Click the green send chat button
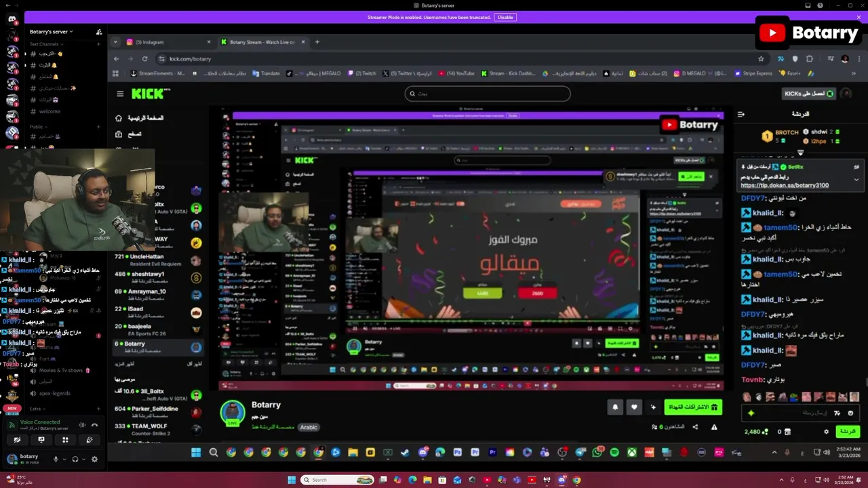This screenshot has height=488, width=868. pos(848,431)
